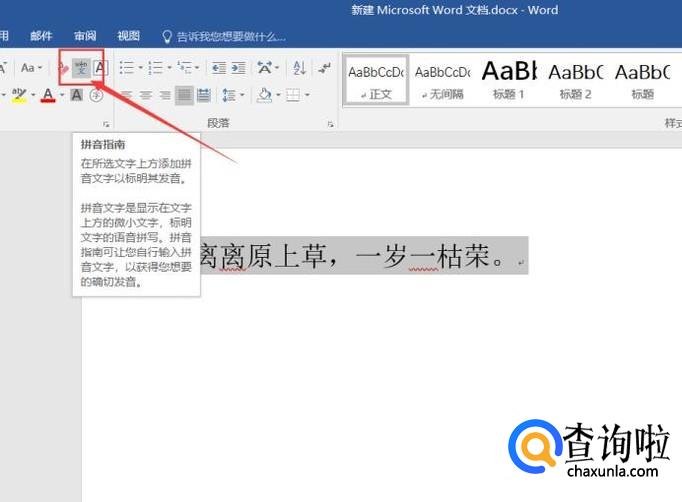682x502 pixels.
Task: Open the 审阅 (Review) tab
Action: click(x=85, y=36)
